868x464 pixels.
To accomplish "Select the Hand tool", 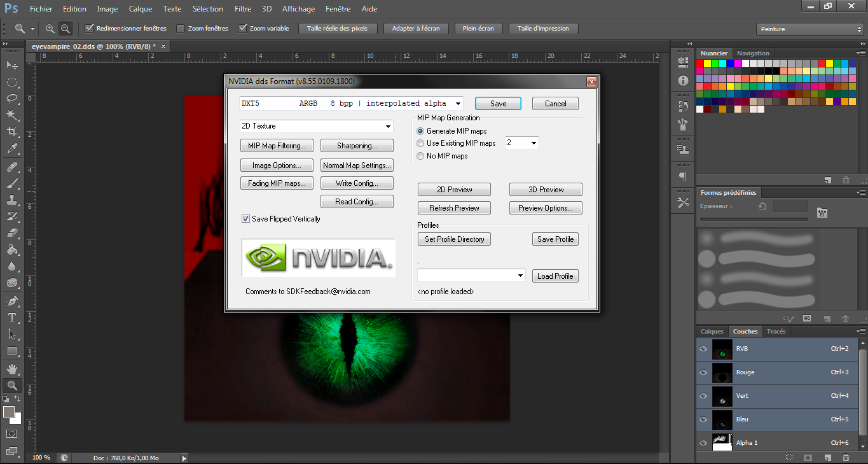I will 13,369.
